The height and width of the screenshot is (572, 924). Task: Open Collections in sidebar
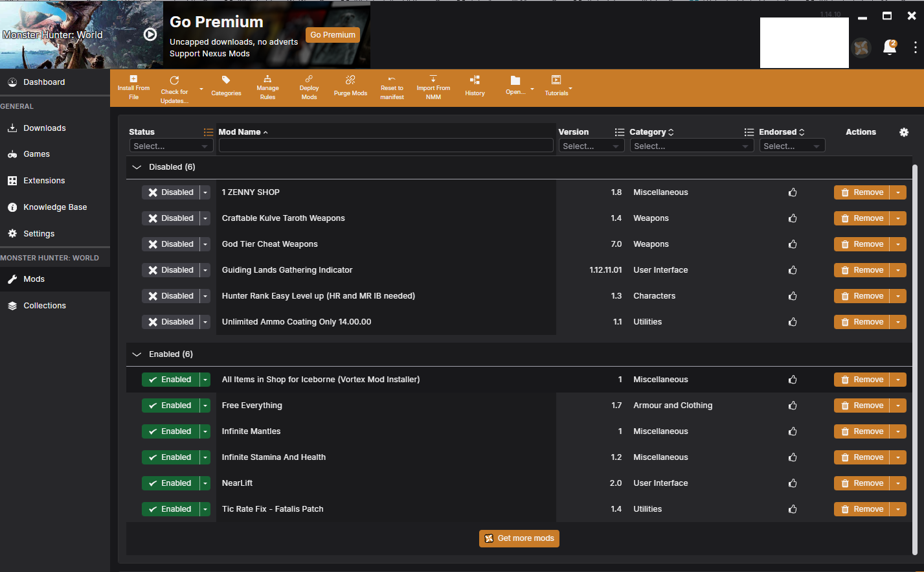pos(45,306)
